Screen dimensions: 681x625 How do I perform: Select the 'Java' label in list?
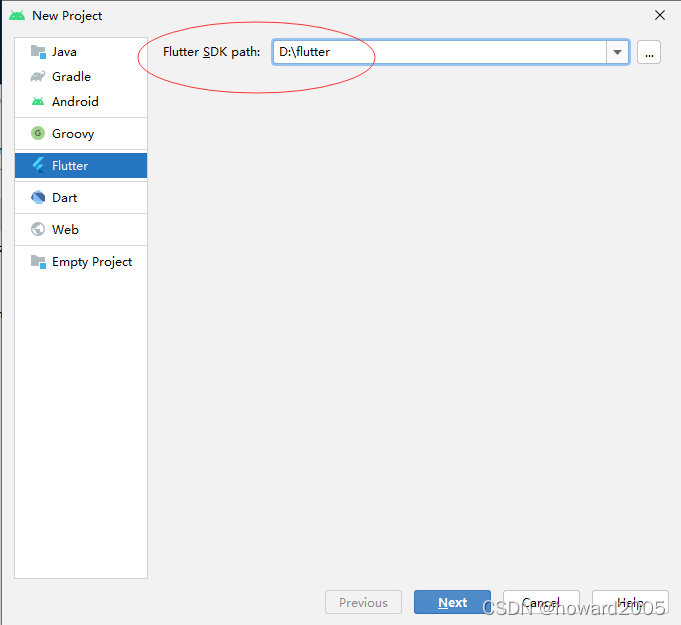(x=64, y=52)
